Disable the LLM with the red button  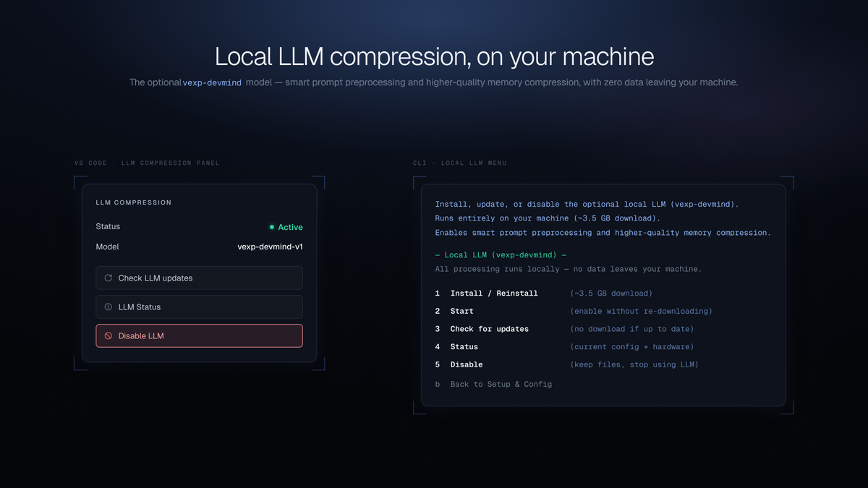[199, 336]
